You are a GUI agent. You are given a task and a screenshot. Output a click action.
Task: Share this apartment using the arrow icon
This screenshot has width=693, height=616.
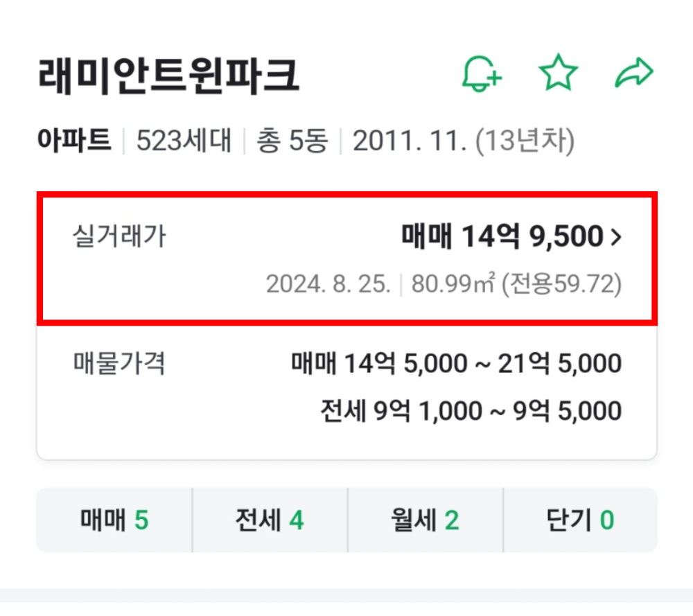click(x=634, y=73)
